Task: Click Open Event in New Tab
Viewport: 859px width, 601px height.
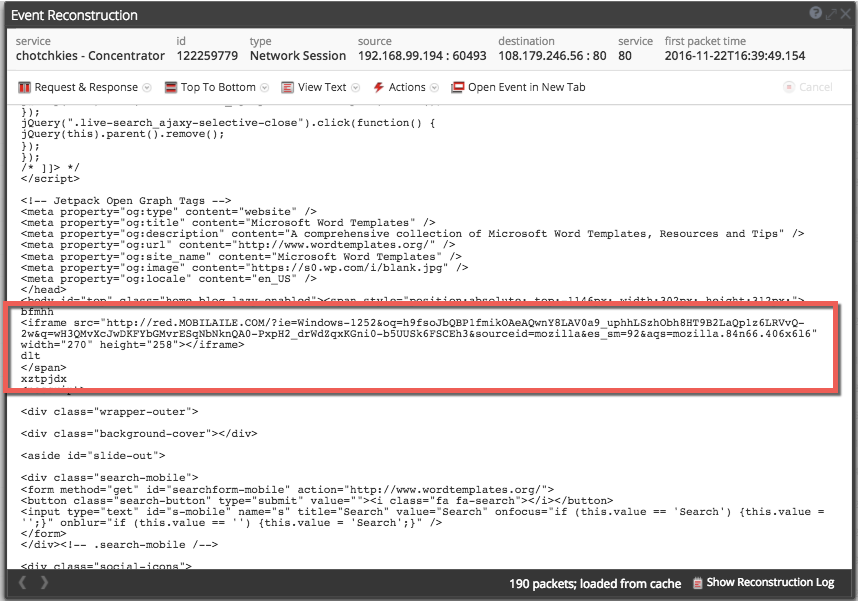Action: pos(526,87)
